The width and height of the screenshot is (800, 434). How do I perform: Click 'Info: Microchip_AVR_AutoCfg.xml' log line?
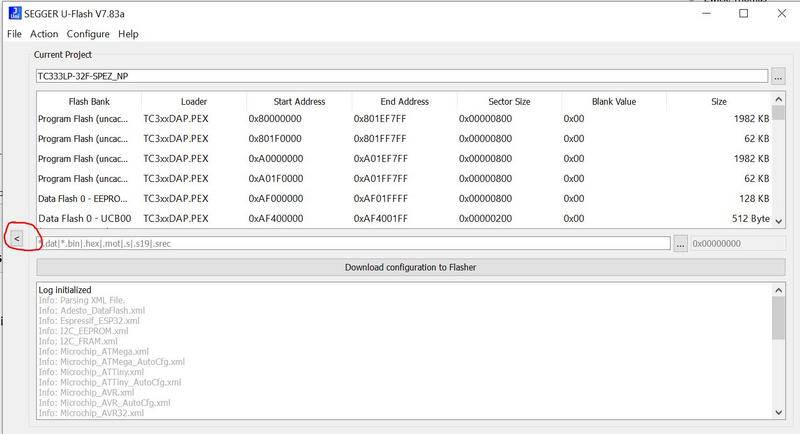(105, 402)
